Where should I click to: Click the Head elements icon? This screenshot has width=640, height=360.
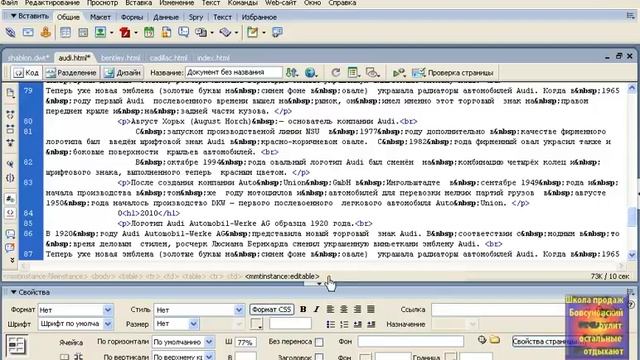click(201, 32)
